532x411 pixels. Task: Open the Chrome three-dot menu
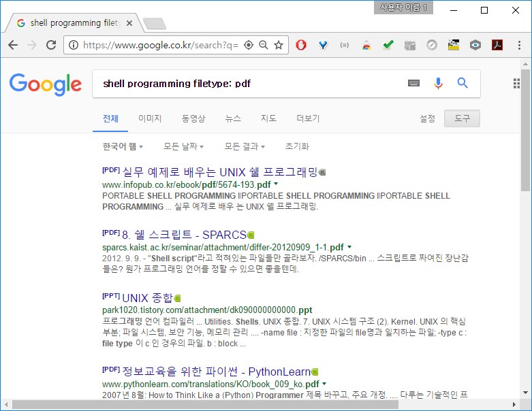coord(519,45)
